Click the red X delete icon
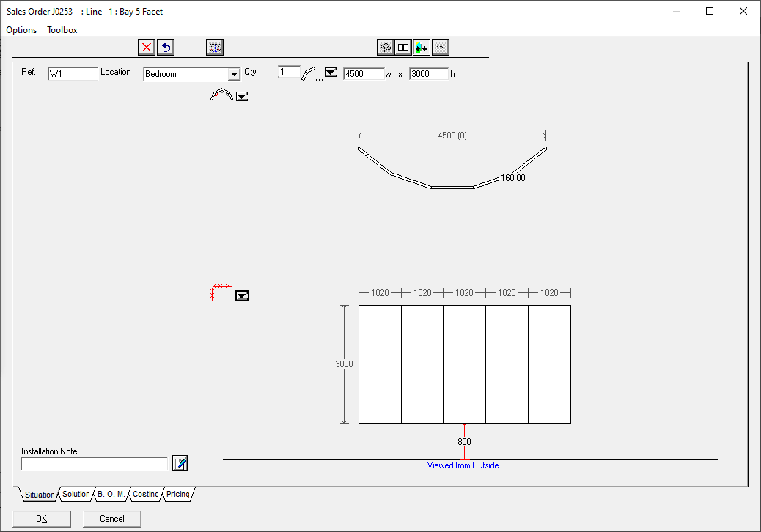Image resolution: width=761 pixels, height=532 pixels. coord(147,48)
